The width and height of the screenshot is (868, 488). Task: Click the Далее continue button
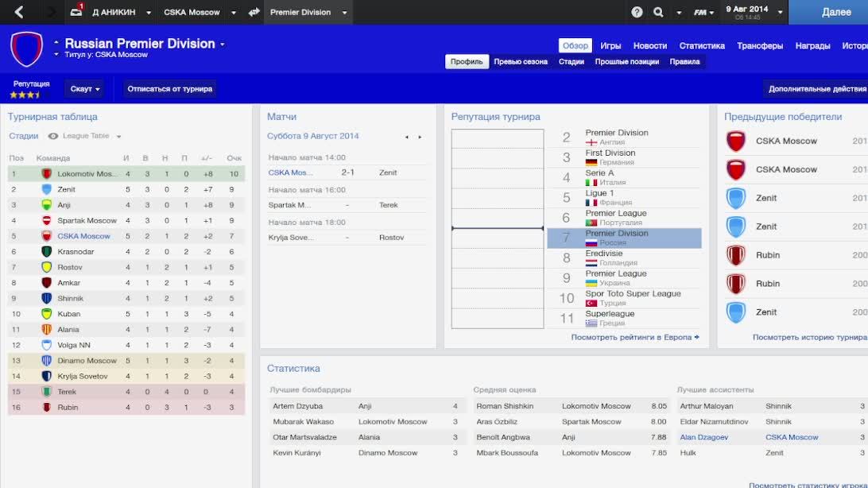pos(829,12)
